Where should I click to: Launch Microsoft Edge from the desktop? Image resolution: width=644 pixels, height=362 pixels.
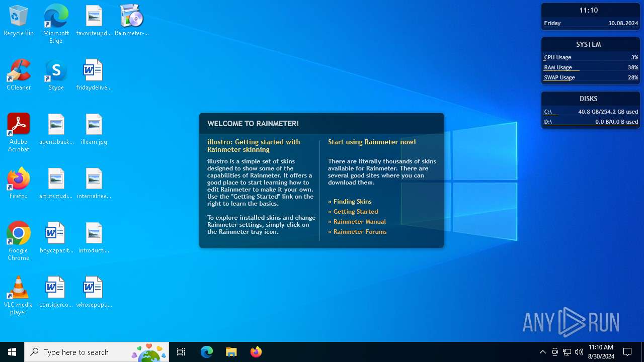click(x=56, y=24)
